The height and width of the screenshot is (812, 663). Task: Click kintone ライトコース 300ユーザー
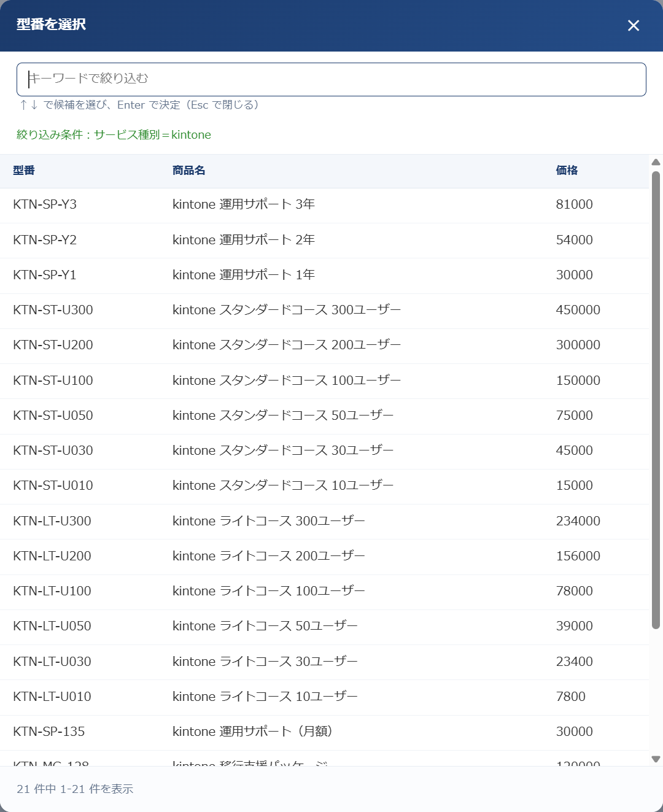(269, 521)
